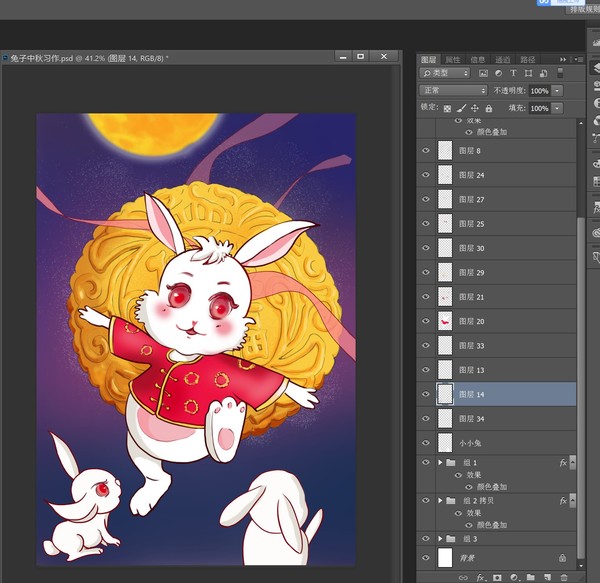Hide the 背景 layer
This screenshot has width=600, height=583.
[426, 557]
